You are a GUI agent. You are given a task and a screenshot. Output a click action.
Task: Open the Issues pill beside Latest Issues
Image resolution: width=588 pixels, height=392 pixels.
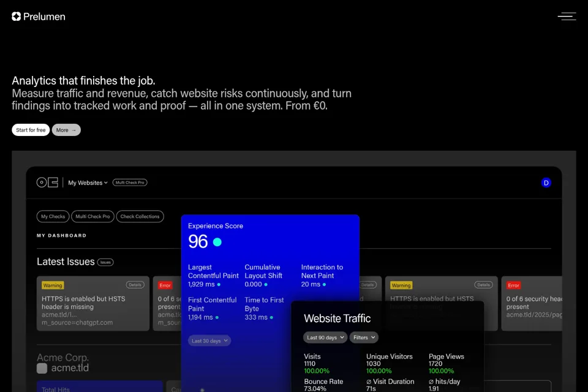pos(105,262)
